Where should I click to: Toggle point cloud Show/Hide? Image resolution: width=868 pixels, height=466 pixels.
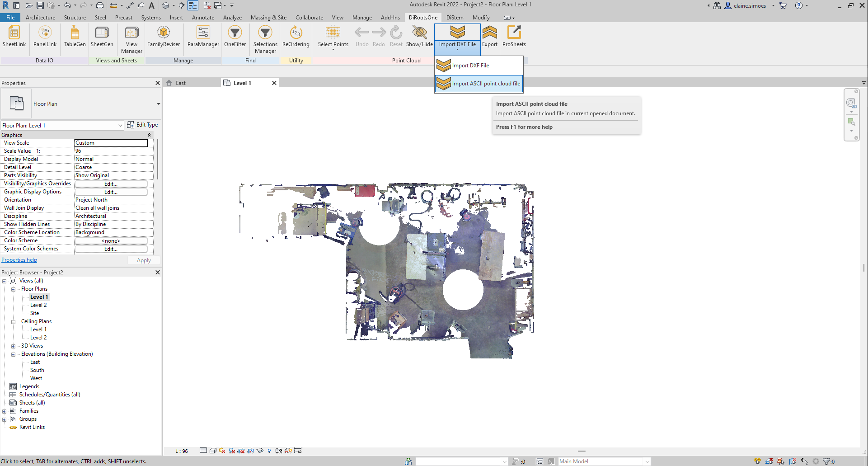coord(419,36)
